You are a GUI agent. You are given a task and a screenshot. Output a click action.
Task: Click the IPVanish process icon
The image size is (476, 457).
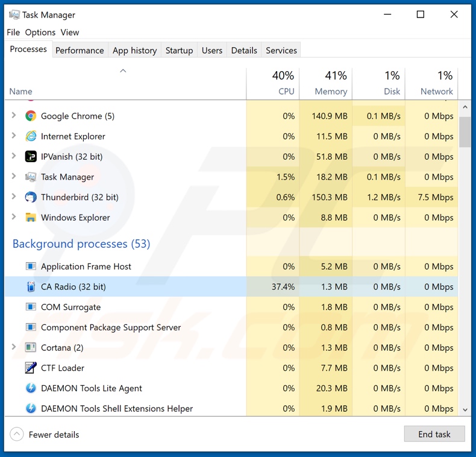[x=31, y=157]
